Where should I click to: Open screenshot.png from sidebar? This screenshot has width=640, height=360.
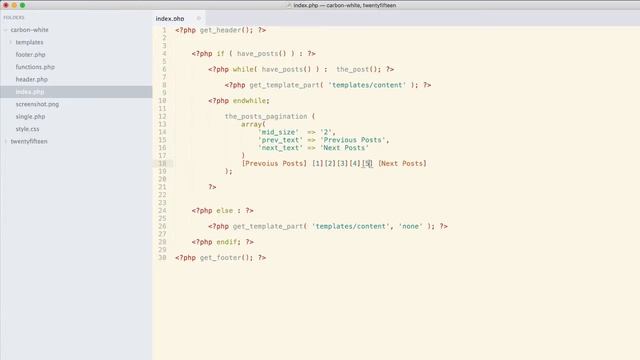click(37, 104)
